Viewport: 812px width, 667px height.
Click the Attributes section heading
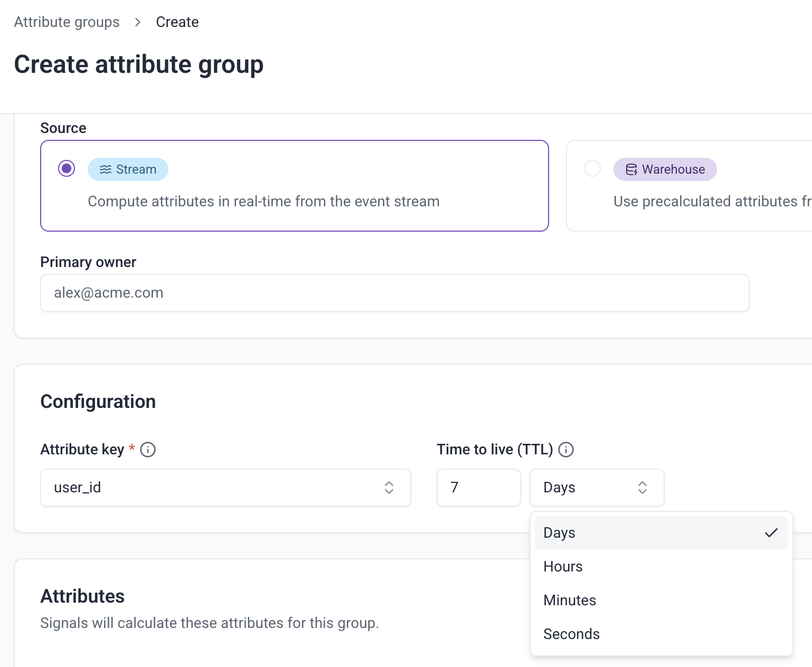click(82, 596)
